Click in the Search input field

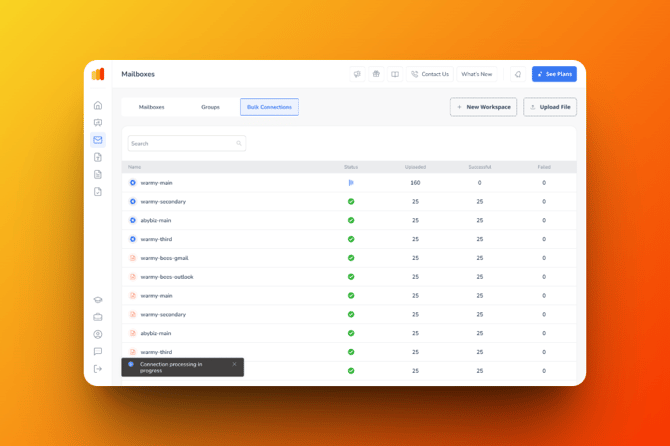point(182,144)
